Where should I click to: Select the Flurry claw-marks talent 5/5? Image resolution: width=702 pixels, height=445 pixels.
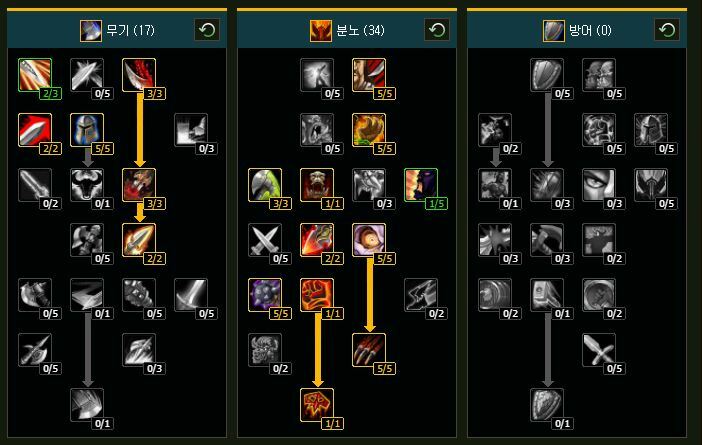pos(369,350)
